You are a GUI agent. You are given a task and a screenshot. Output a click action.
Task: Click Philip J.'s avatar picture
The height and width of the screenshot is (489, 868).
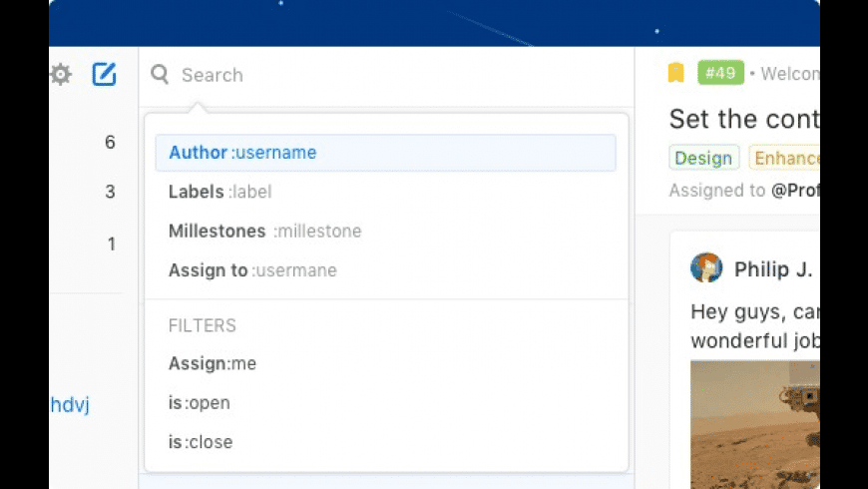706,268
